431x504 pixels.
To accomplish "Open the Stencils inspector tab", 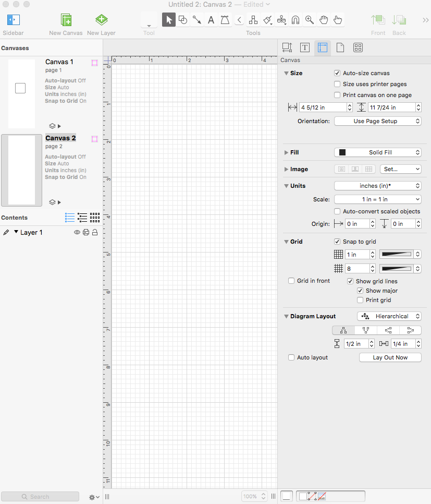I will tap(358, 47).
